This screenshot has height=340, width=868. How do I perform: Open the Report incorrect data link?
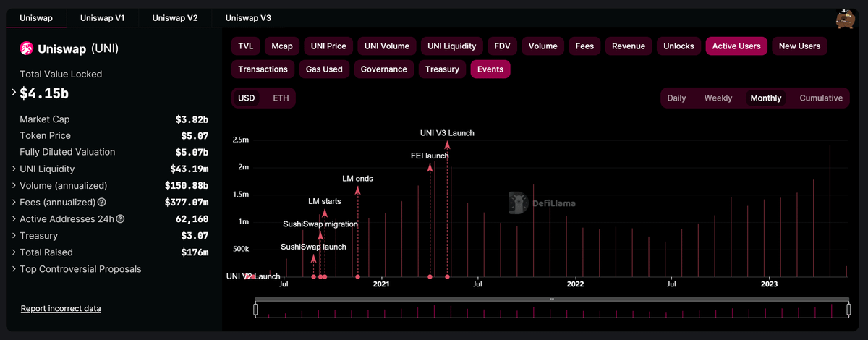pos(61,309)
